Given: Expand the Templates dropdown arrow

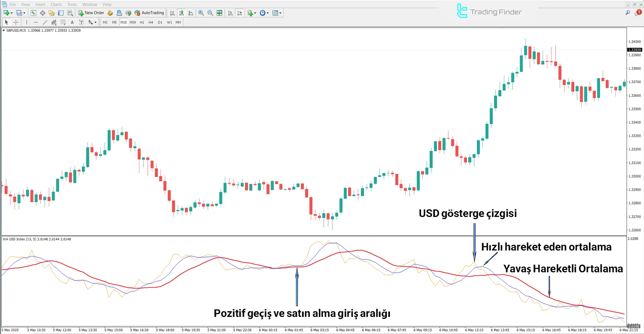Looking at the screenshot, I should 280,13.
